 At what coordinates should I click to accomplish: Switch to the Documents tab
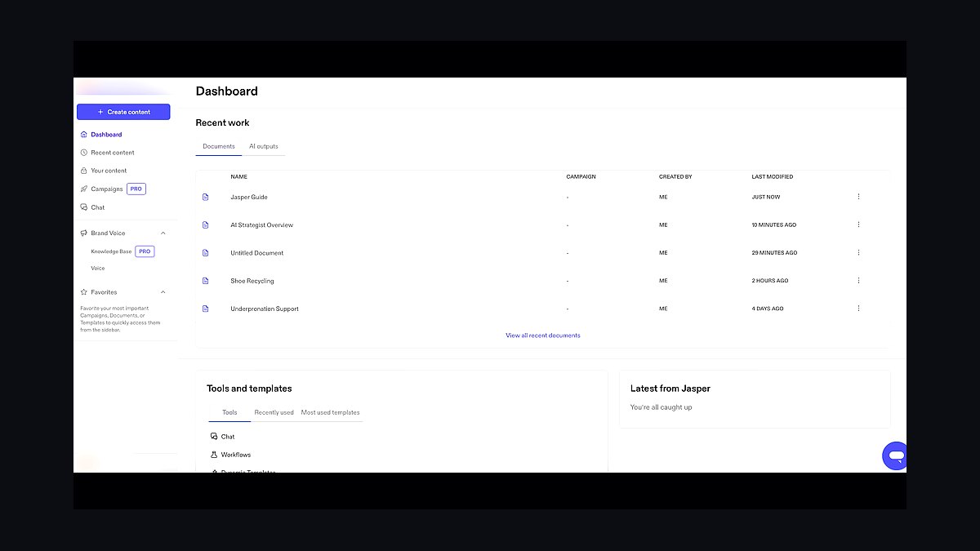[219, 146]
